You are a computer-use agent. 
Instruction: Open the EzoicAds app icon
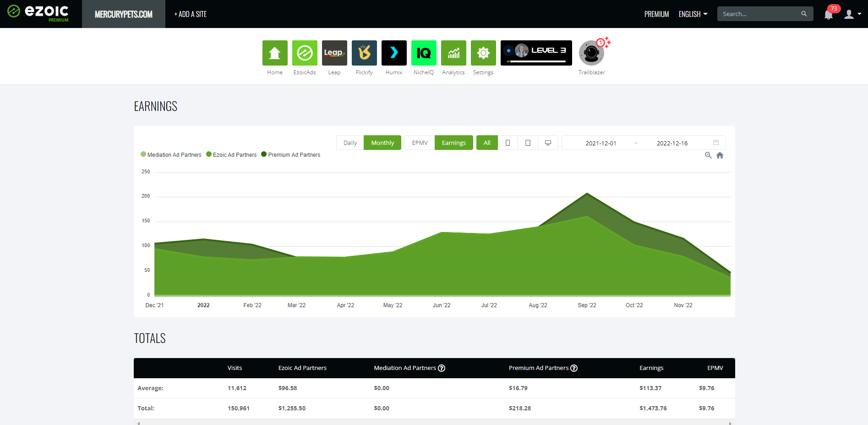(305, 53)
